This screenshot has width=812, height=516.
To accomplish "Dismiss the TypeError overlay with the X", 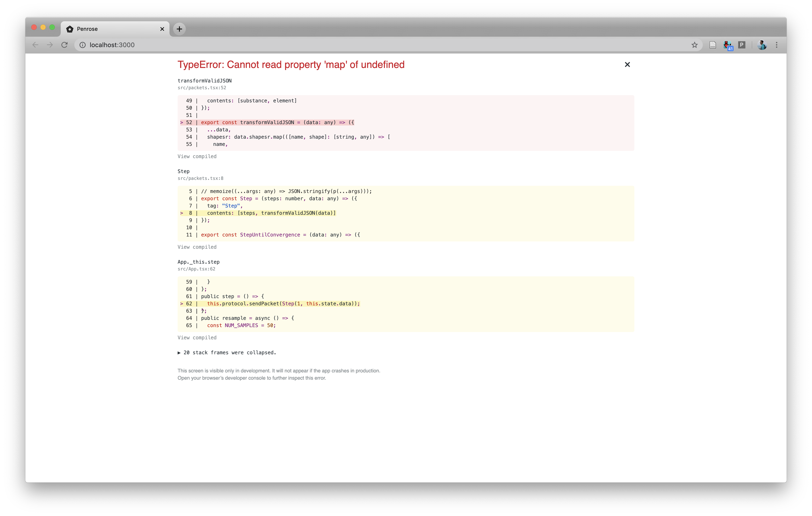I will coord(627,64).
